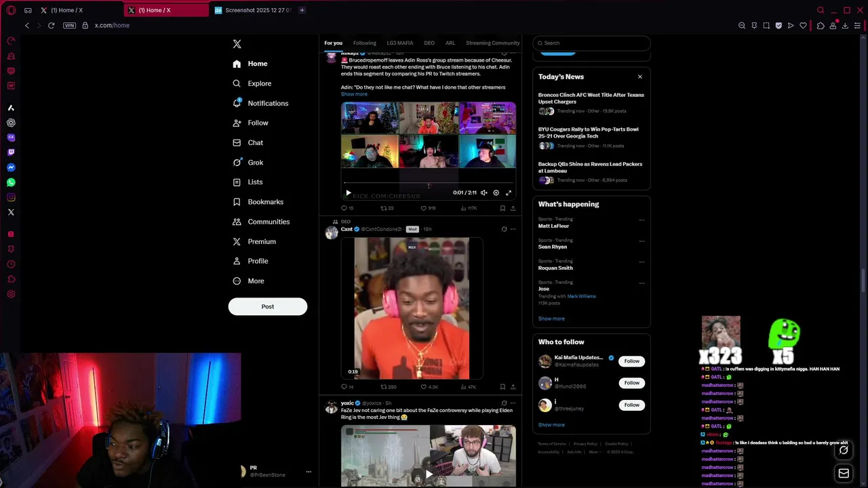This screenshot has width=868, height=488.
Task: Go to Explore in X navigation
Action: 252,83
